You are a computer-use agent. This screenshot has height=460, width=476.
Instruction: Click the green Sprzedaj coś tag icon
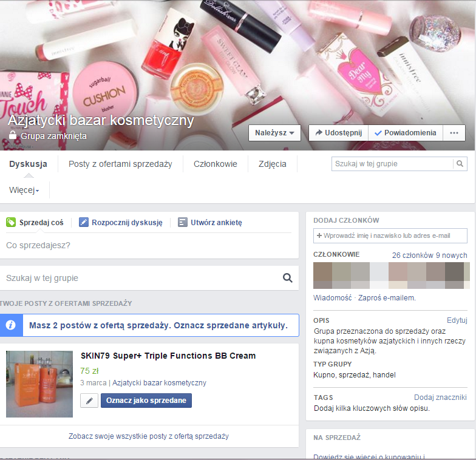(x=11, y=222)
